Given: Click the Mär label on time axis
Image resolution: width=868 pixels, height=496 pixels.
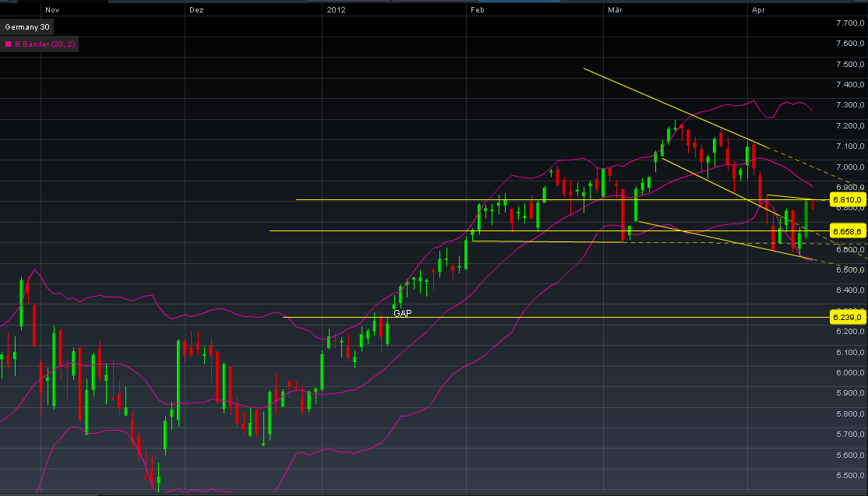Looking at the screenshot, I should click(x=615, y=10).
